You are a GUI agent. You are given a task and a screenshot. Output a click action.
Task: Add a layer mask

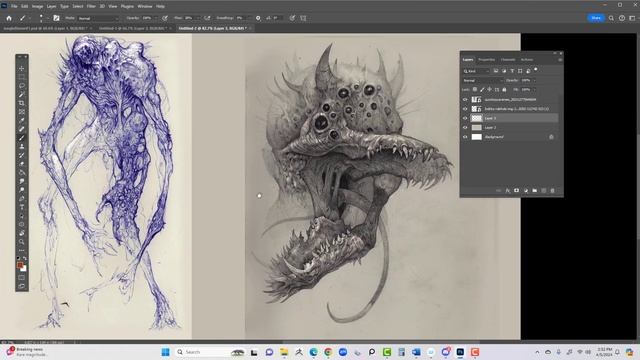pos(516,191)
